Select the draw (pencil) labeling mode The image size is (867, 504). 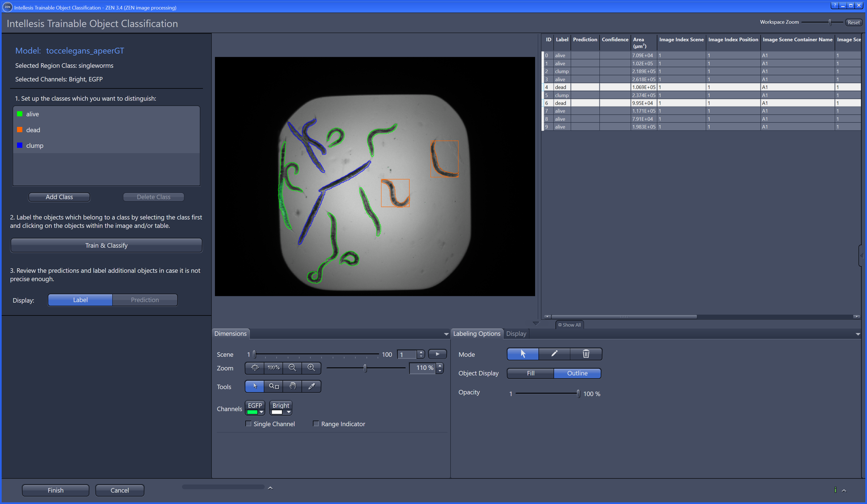coord(554,354)
